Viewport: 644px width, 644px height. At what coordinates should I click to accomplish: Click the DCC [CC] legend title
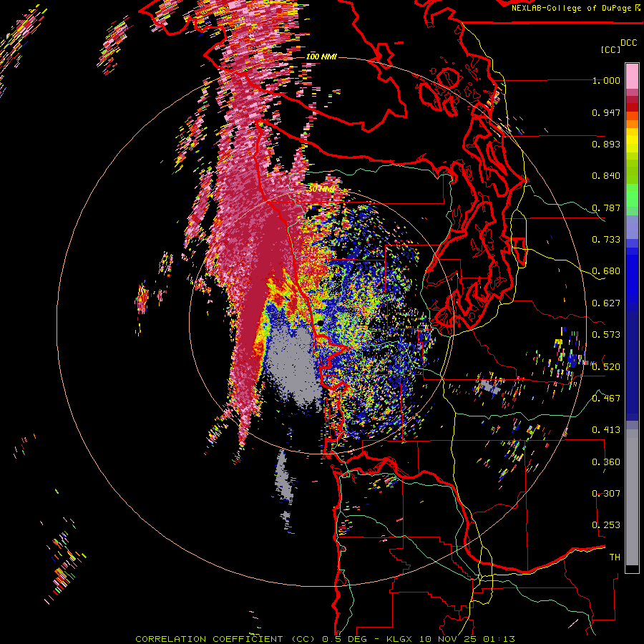click(x=618, y=46)
